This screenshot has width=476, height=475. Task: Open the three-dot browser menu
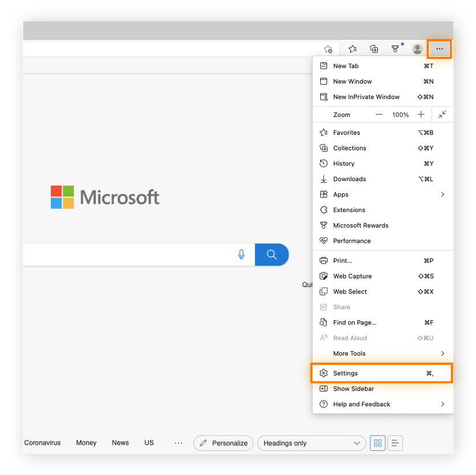pyautogui.click(x=438, y=49)
